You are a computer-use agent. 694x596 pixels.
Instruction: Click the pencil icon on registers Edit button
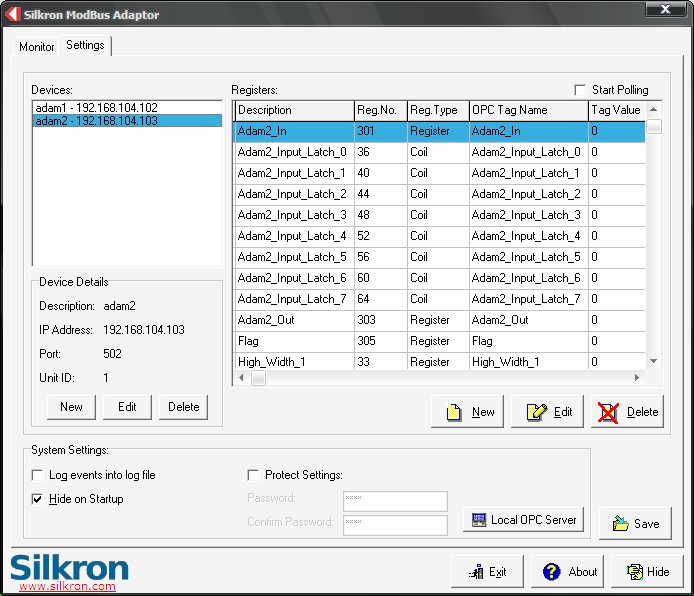[536, 412]
